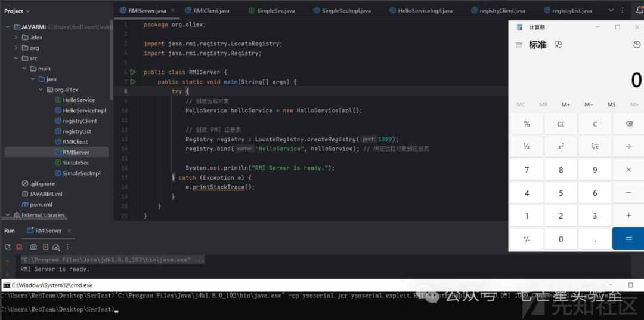This screenshot has width=644, height=320.
Task: Select HelloServiceImpl in project tree
Action: 80,110
